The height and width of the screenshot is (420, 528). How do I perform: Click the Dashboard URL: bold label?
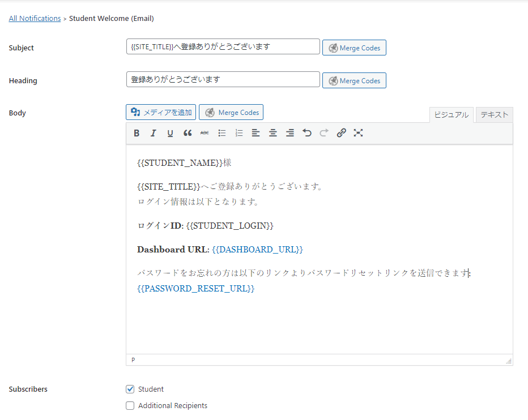pos(173,250)
